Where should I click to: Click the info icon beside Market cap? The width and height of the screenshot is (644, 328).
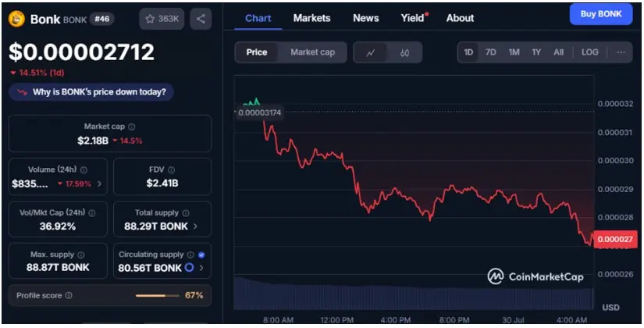(132, 127)
